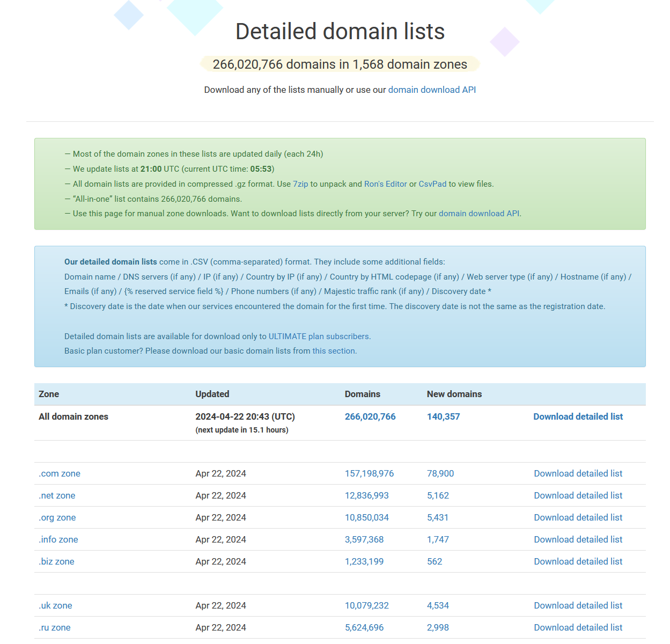Click the 'Detailed domain lists' page heading
This screenshot has width=670, height=644.
click(340, 32)
